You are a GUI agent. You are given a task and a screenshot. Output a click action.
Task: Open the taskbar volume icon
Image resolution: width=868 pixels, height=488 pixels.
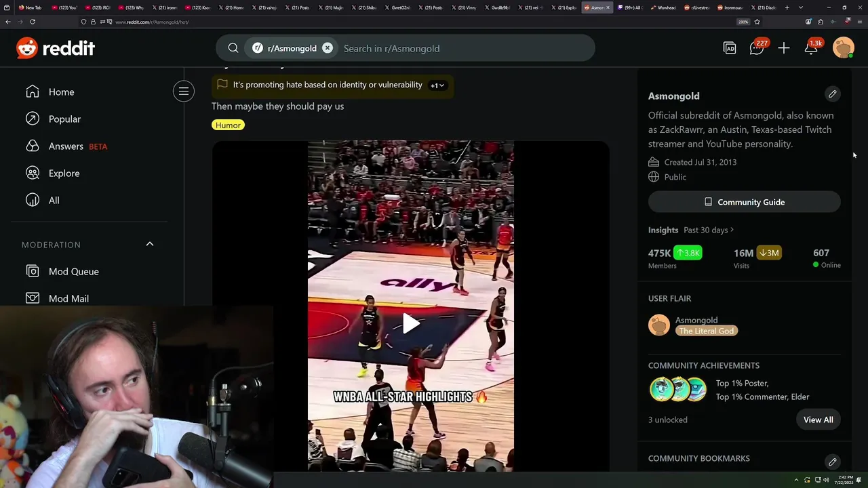click(827, 479)
